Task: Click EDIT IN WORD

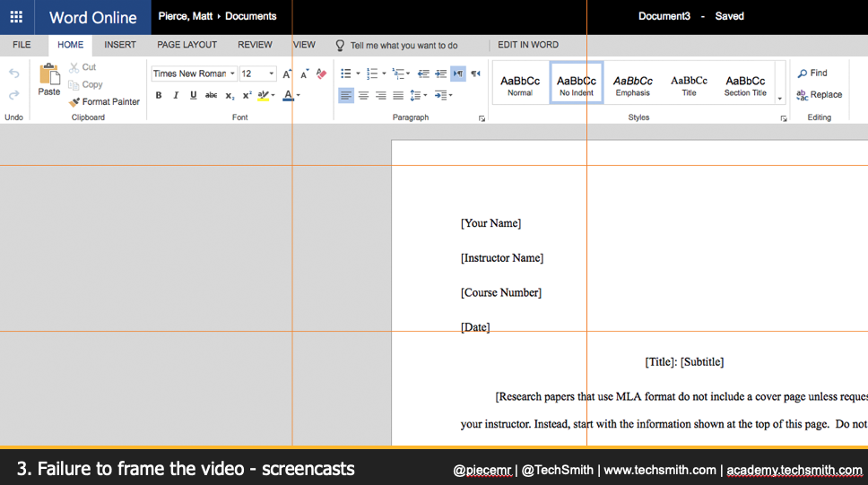Action: pos(528,45)
